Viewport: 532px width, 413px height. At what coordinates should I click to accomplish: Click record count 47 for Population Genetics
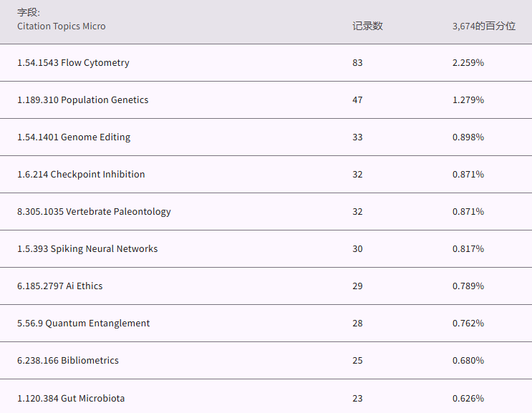tap(357, 100)
